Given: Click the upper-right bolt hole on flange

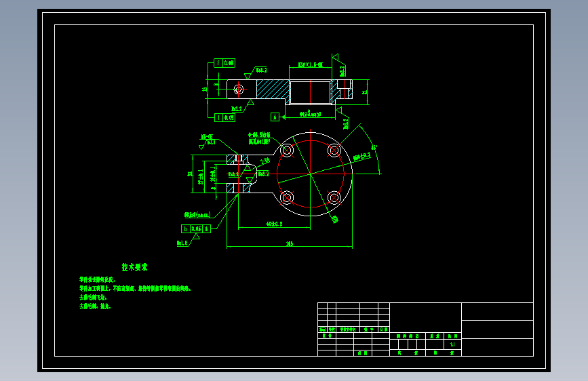Looking at the screenshot, I should pyautogui.click(x=334, y=151).
